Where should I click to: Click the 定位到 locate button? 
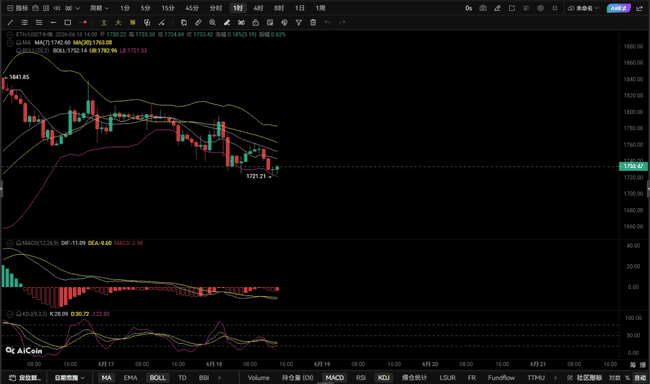[24, 377]
